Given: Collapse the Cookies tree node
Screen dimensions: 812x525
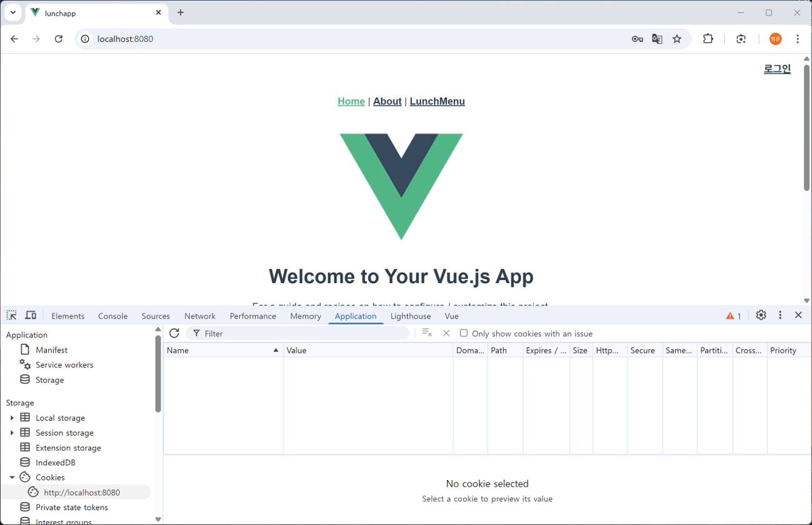Looking at the screenshot, I should 12,477.
